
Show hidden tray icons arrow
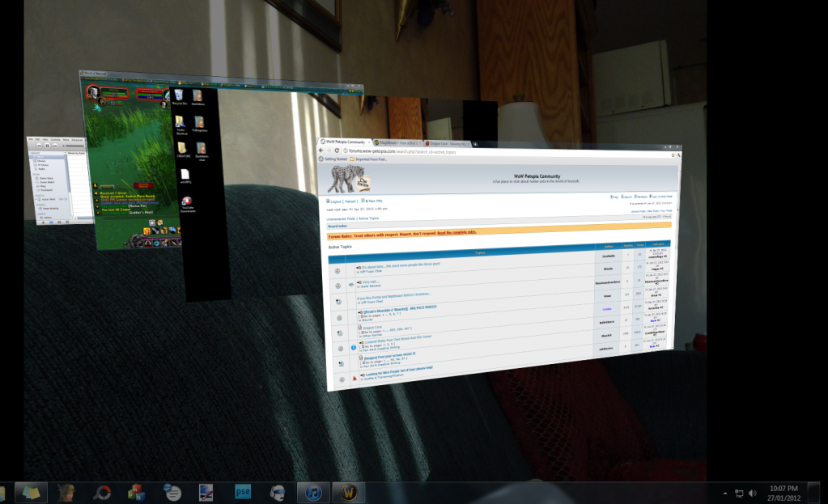725,493
